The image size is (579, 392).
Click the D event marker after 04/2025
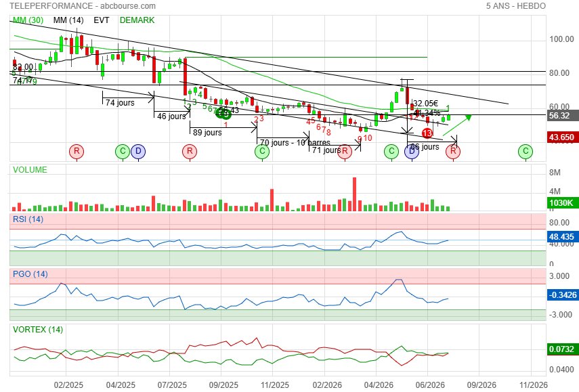(138, 152)
